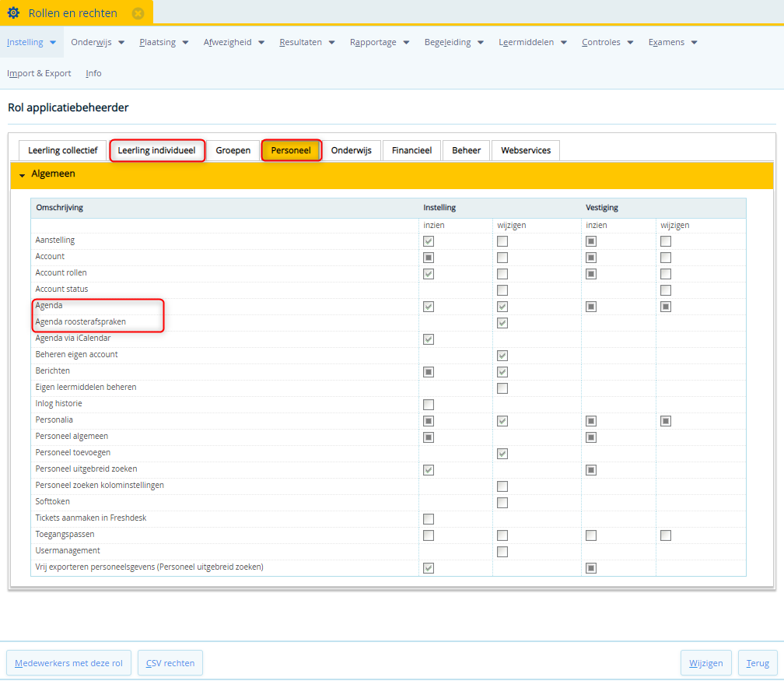Toggle Beheren eigen account wijzigen checkbox
The width and height of the screenshot is (784, 681).
[x=502, y=356]
